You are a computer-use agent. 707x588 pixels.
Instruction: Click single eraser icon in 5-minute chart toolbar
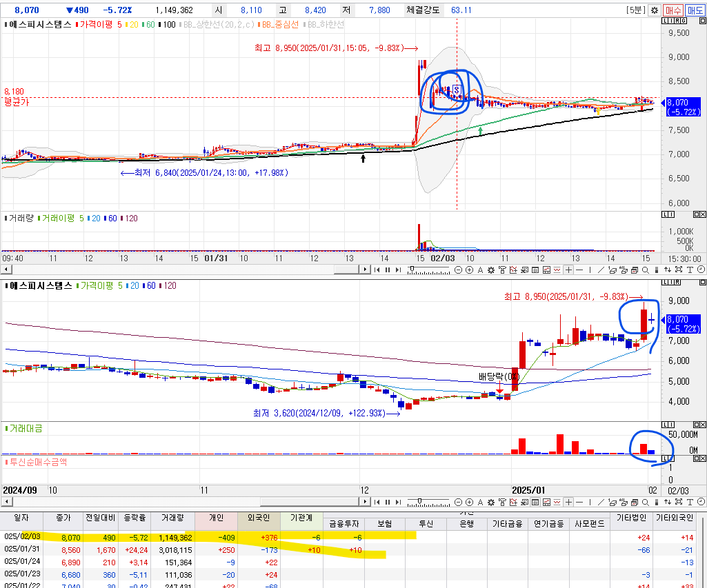coord(613,270)
